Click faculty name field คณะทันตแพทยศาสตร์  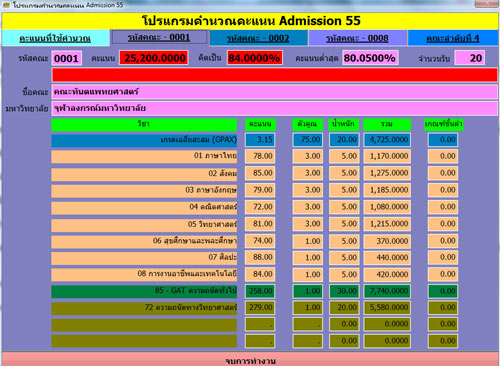[275, 92]
